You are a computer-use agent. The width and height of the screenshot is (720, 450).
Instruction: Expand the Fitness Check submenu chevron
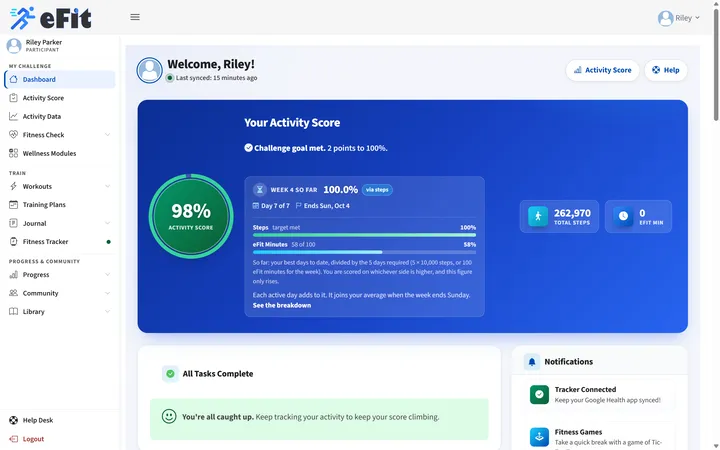point(107,135)
